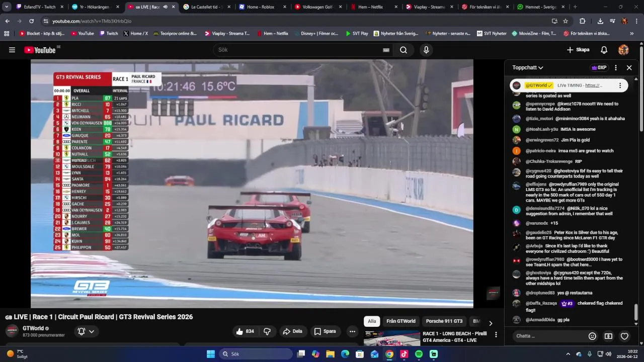Open the SVT Play bookmark

pos(357,34)
